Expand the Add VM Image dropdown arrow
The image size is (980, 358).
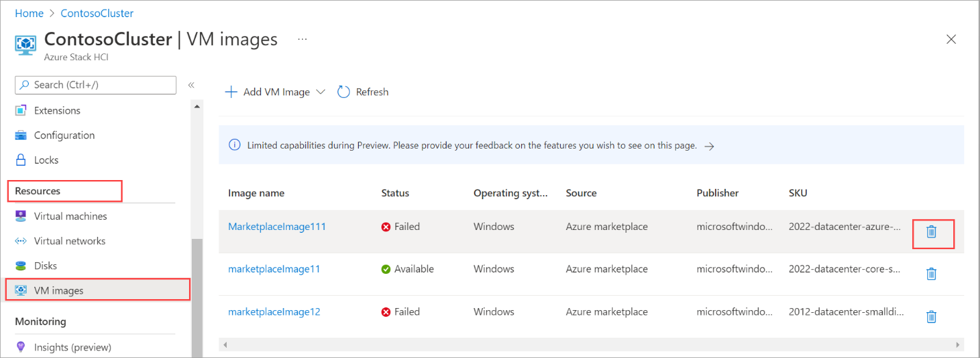pyautogui.click(x=321, y=92)
